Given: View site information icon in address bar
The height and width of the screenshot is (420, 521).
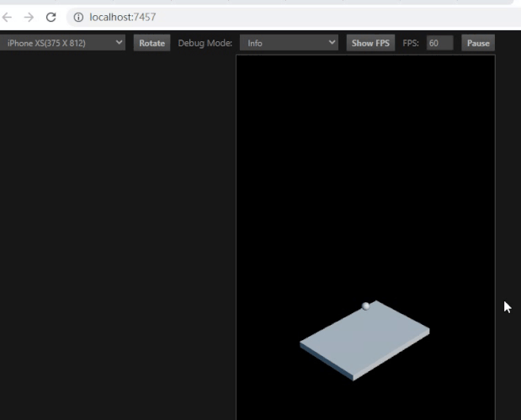Looking at the screenshot, I should 78,17.
